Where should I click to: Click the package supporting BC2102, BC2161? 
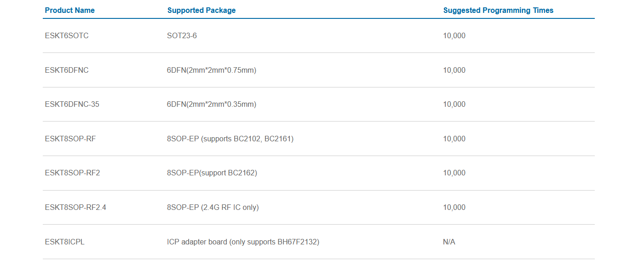[230, 139]
